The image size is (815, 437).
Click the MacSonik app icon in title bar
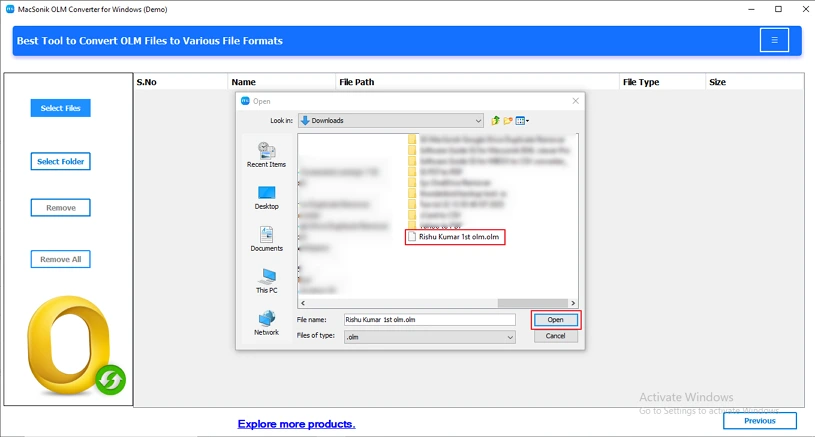(10, 9)
